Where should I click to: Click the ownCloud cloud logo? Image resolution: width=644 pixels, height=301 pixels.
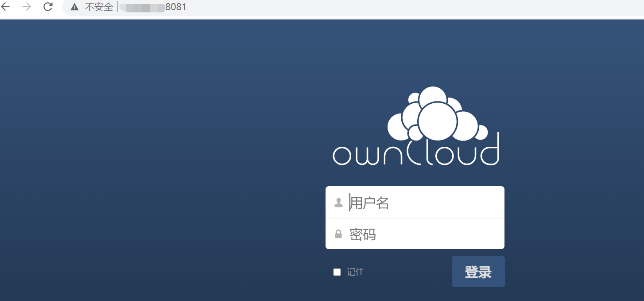(416, 126)
